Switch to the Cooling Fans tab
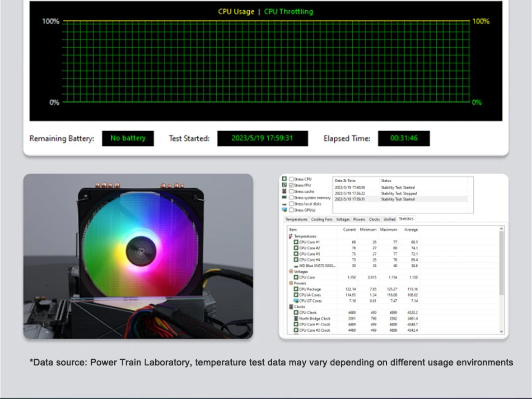The height and width of the screenshot is (399, 532). pyautogui.click(x=321, y=219)
